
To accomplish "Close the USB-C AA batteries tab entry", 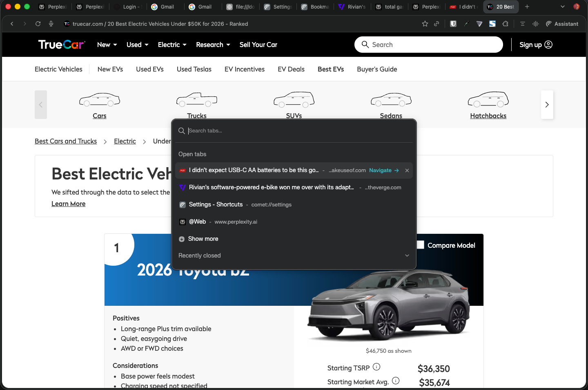I will pyautogui.click(x=407, y=170).
